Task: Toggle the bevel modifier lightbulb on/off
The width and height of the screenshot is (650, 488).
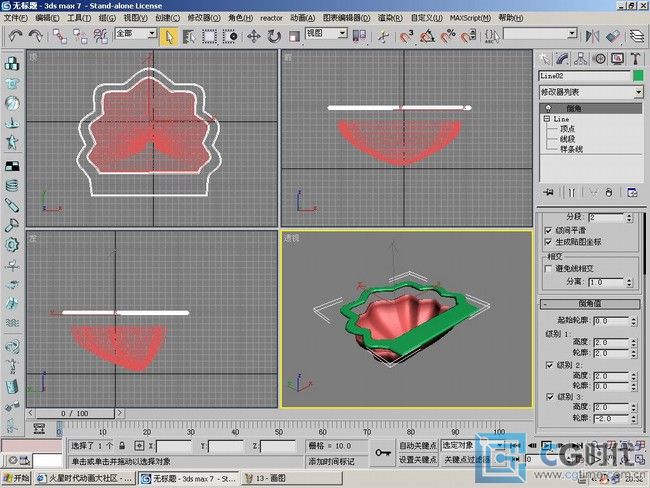Action: 548,108
